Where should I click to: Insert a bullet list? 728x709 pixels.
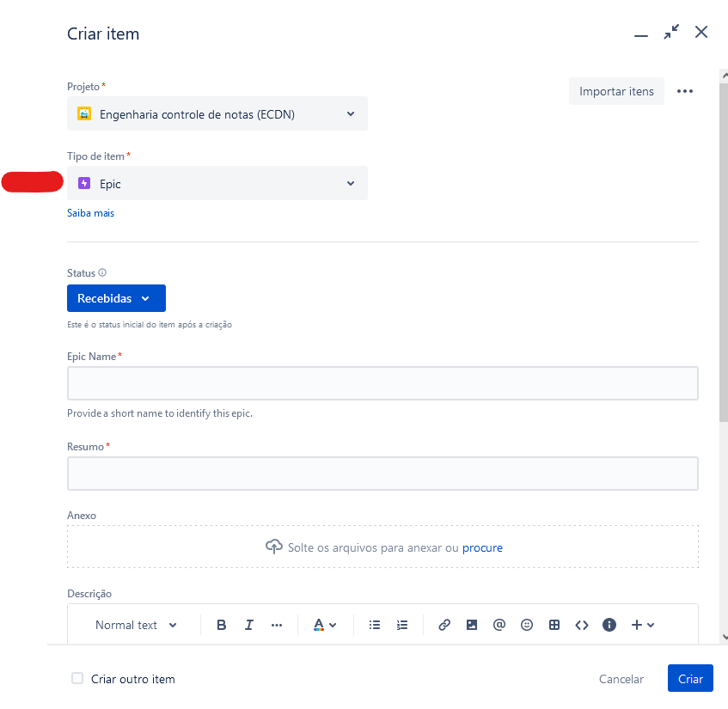coord(375,625)
